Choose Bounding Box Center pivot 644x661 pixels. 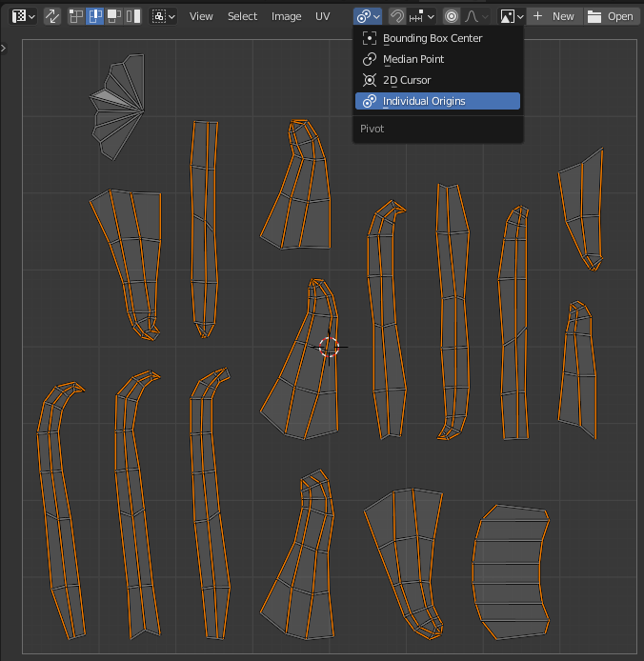click(x=433, y=38)
